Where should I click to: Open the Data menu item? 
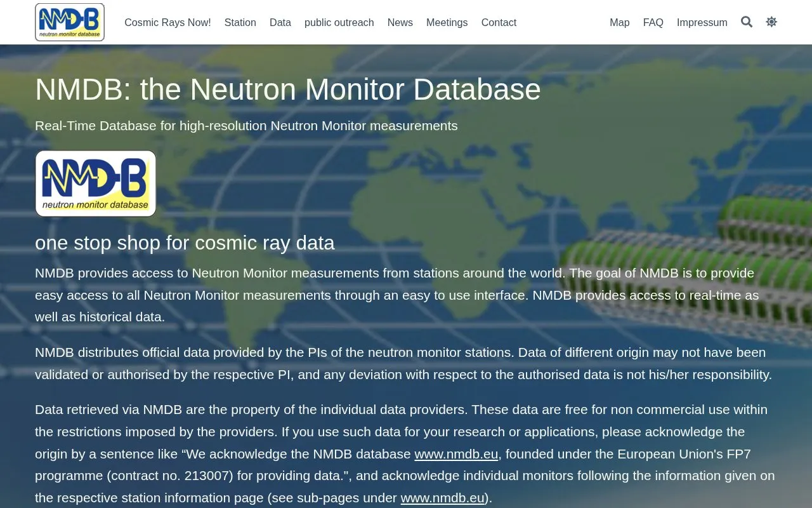click(280, 22)
